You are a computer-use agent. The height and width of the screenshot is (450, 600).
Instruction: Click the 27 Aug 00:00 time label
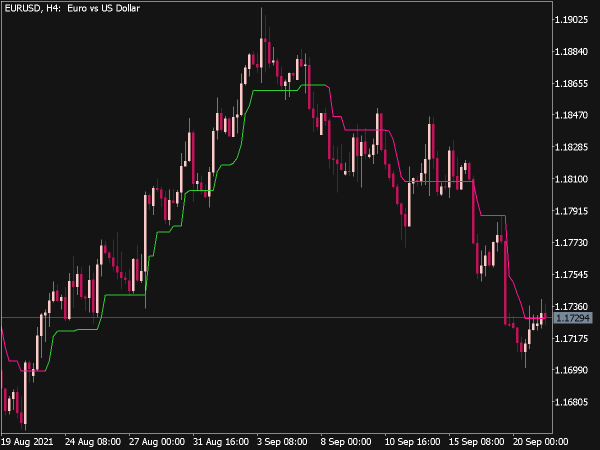(x=157, y=442)
